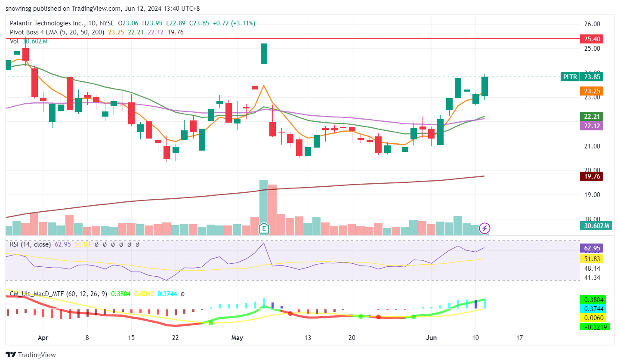The image size is (620, 364).
Task: Click the tall green earnings gap candle in May
Action: (x=264, y=54)
